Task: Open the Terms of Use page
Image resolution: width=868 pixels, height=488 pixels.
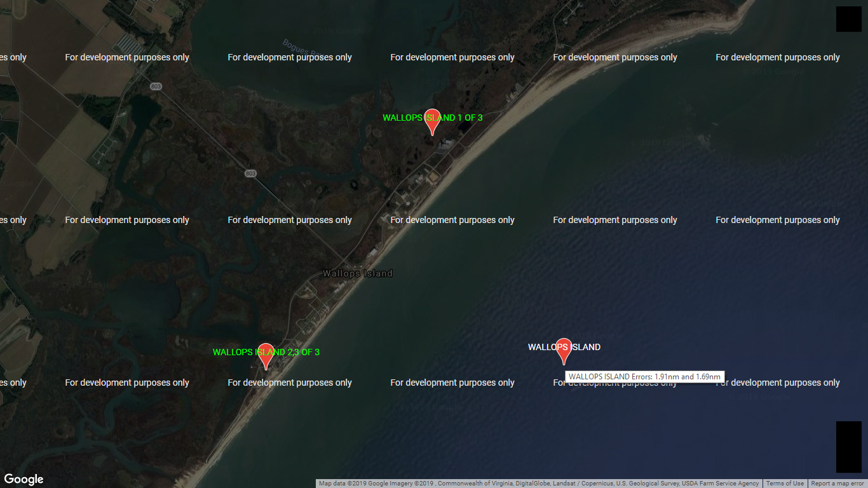Action: pyautogui.click(x=785, y=483)
